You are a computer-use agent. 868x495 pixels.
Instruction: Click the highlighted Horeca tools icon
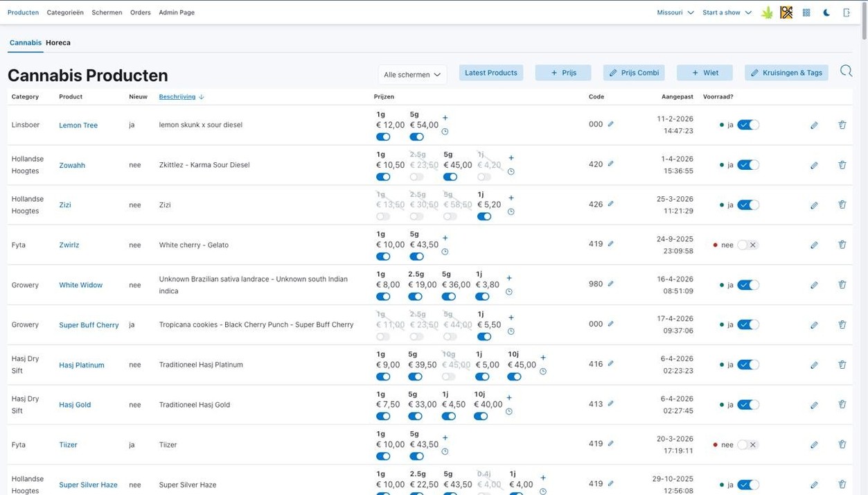point(786,12)
